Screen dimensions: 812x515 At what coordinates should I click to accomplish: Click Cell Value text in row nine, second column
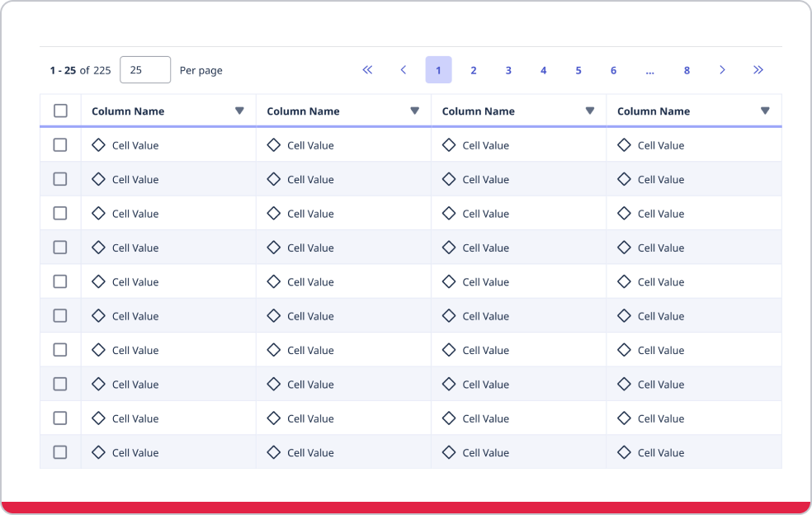(311, 419)
